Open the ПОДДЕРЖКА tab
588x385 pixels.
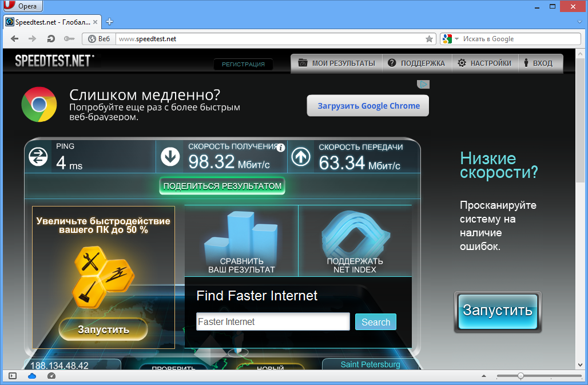pos(416,63)
